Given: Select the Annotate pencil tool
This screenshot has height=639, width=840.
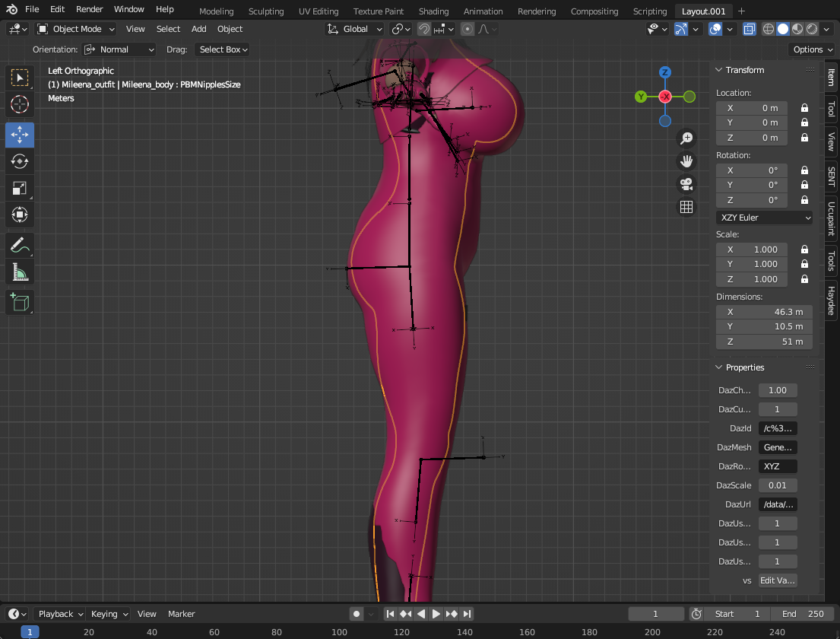Looking at the screenshot, I should pyautogui.click(x=20, y=245).
